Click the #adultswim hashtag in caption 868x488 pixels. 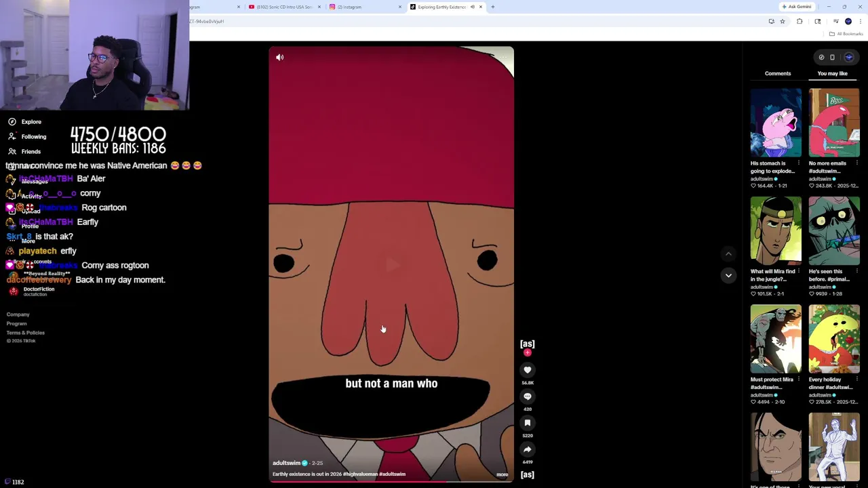point(392,474)
